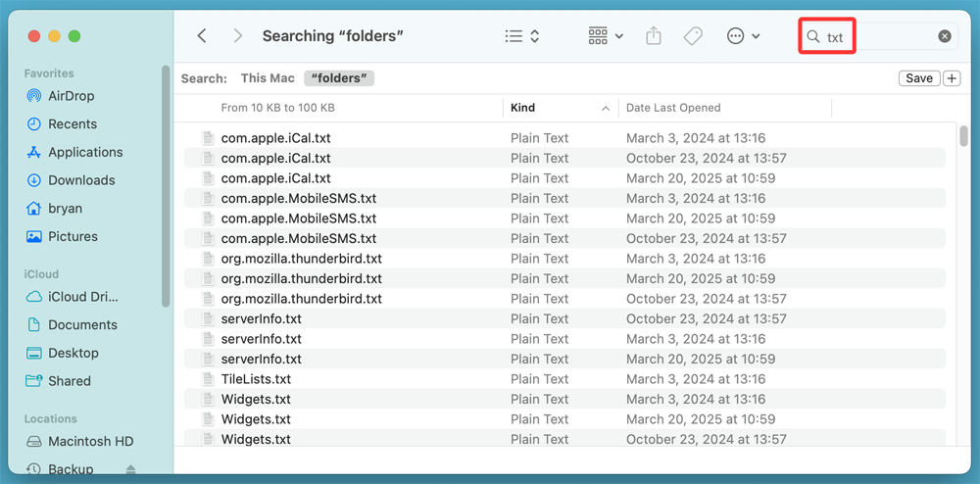Select serverInfo.txt opened March 20, 2025
The image size is (980, 484).
click(x=564, y=359)
